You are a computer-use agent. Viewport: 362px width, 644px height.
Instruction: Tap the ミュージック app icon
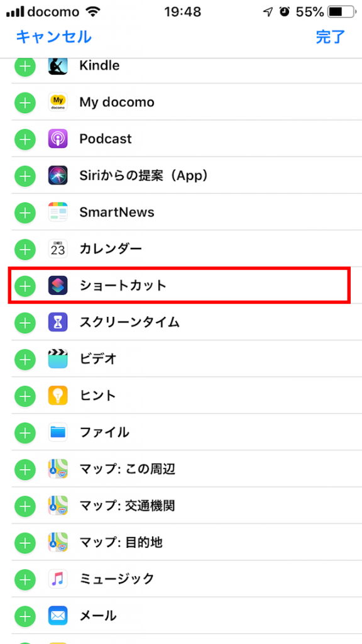point(58,579)
